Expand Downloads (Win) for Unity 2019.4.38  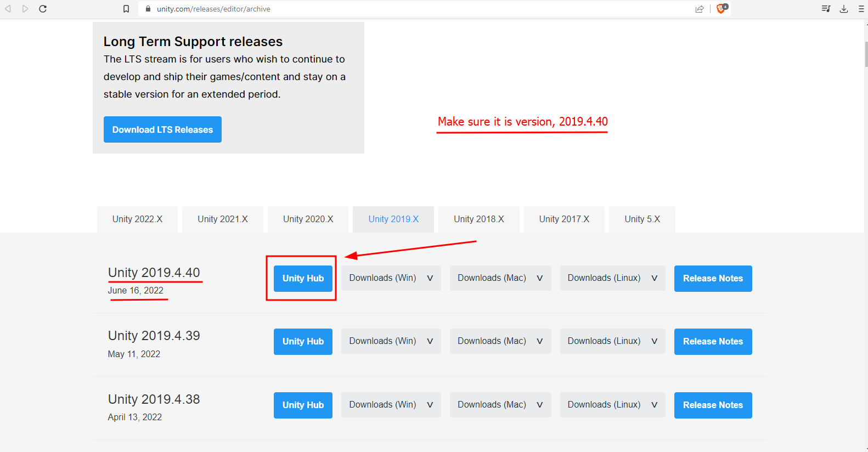point(391,405)
